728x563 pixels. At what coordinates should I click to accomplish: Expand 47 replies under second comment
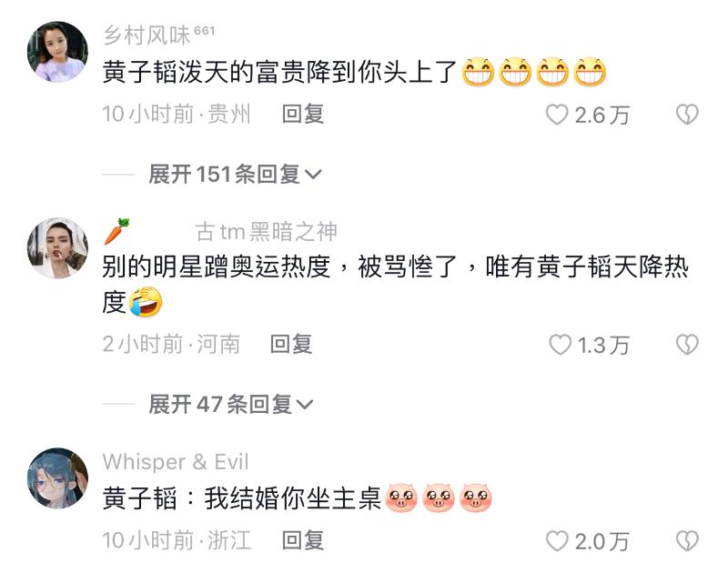(231, 404)
